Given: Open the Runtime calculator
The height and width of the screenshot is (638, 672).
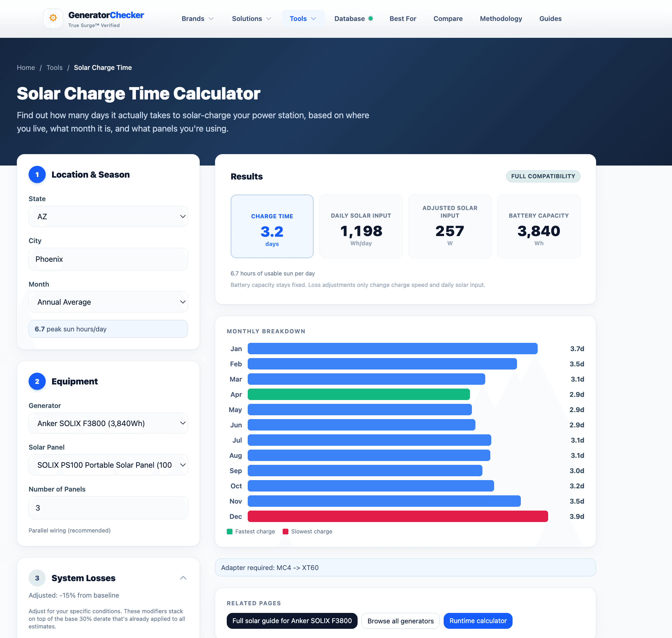Looking at the screenshot, I should tap(478, 620).
